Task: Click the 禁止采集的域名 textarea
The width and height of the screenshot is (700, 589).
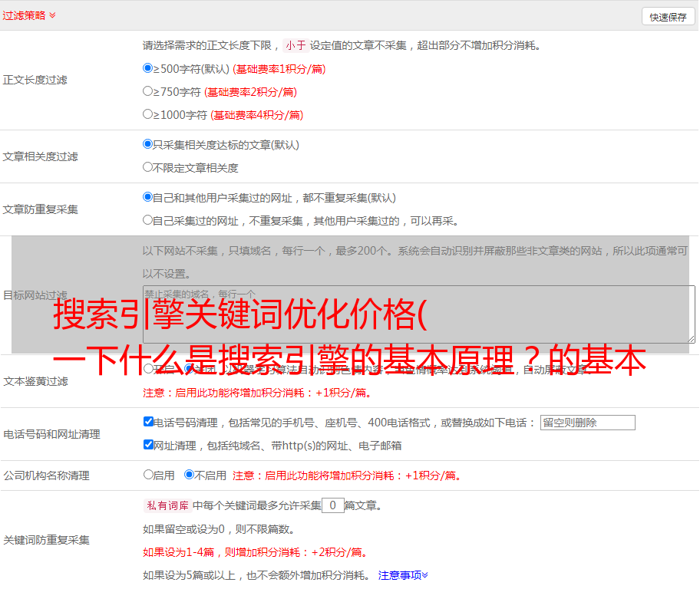Action: tap(419, 314)
